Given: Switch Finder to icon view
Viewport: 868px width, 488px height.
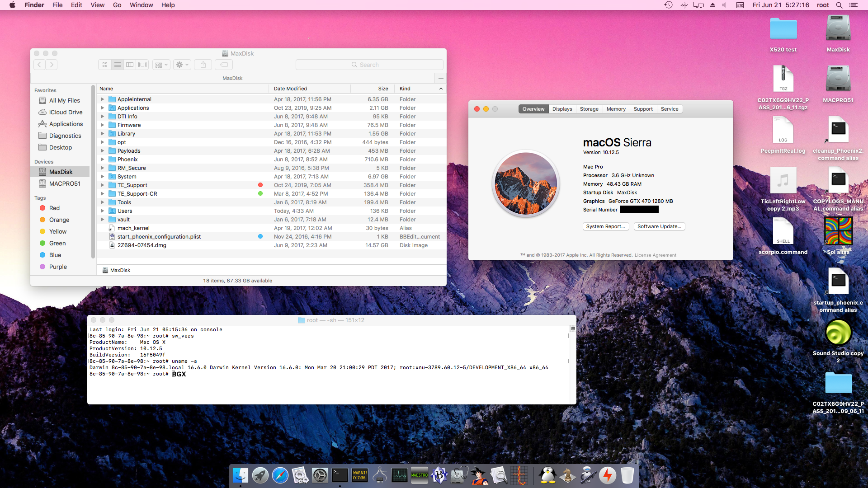Looking at the screenshot, I should click(x=105, y=65).
